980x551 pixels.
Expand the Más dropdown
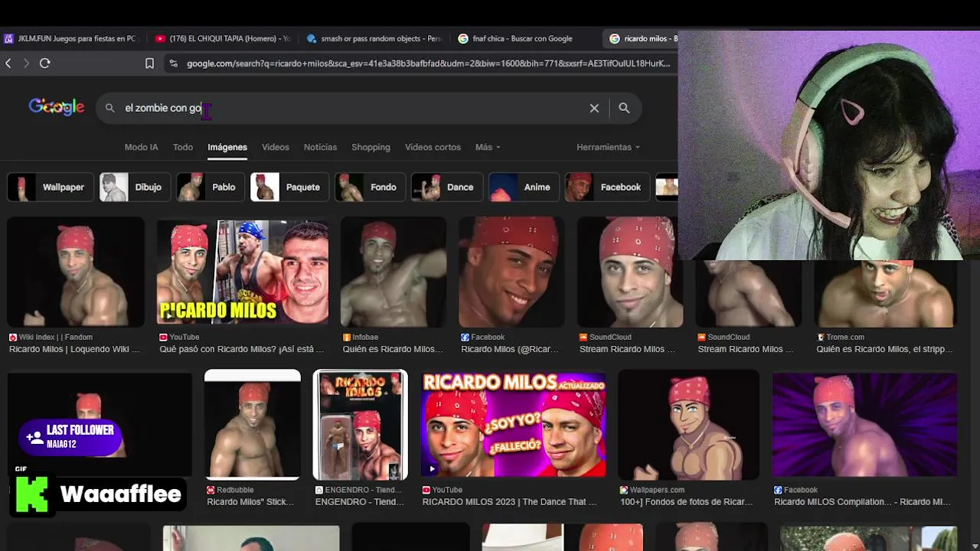pyautogui.click(x=488, y=147)
